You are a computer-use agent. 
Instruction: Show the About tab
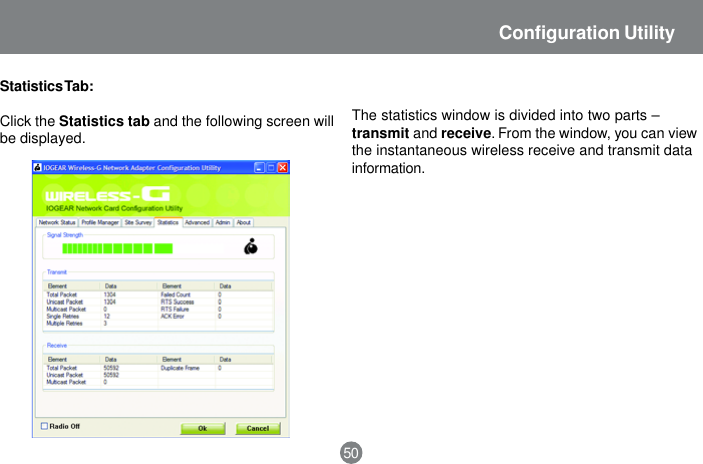pyautogui.click(x=243, y=222)
